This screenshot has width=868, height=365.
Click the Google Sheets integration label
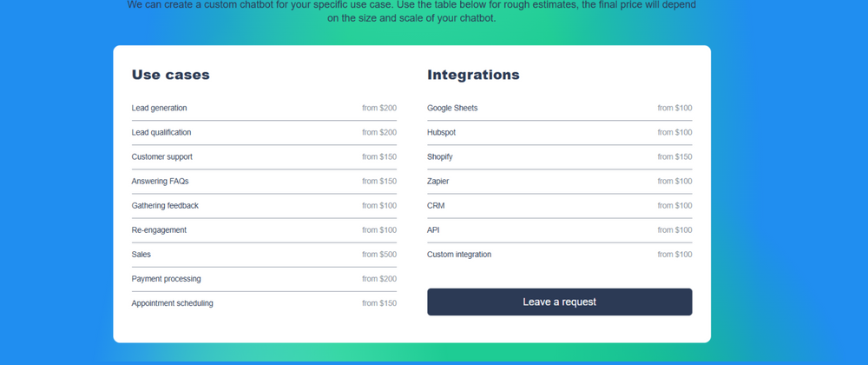pos(452,108)
